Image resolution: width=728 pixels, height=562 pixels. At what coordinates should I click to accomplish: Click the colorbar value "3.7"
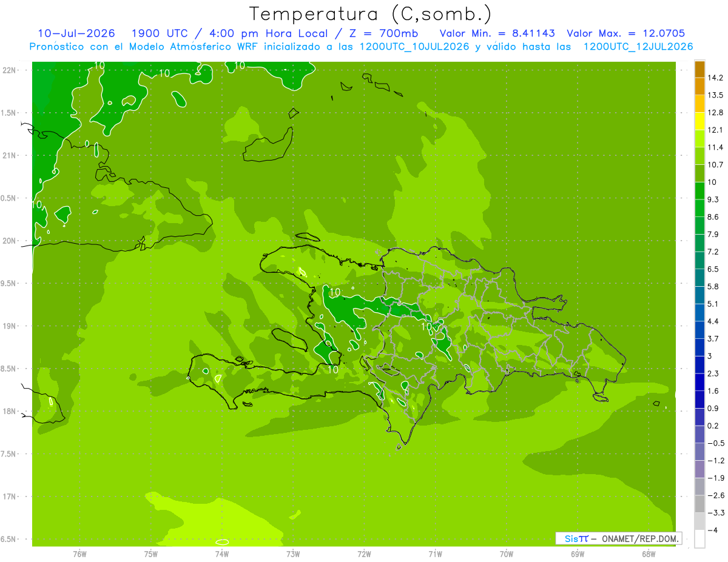coord(713,338)
